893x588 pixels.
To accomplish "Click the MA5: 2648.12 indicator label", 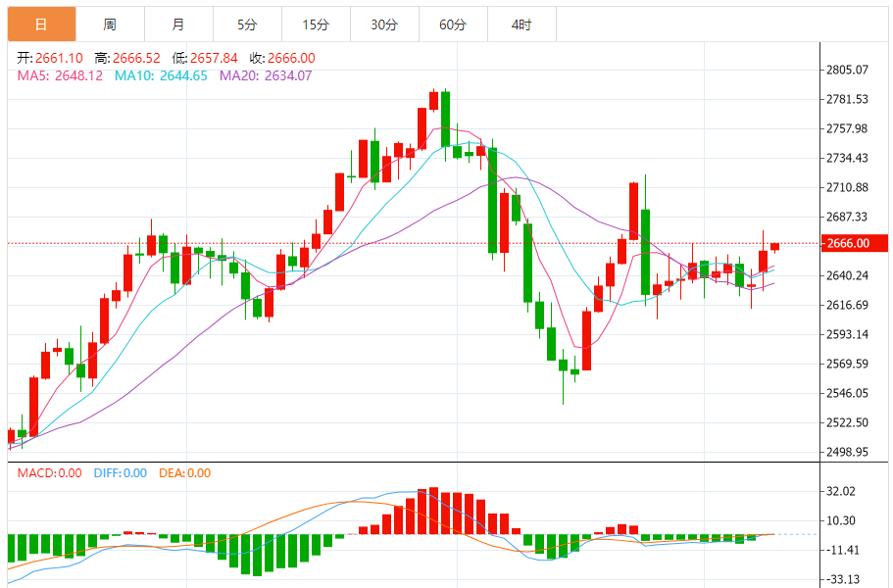I will [x=60, y=75].
